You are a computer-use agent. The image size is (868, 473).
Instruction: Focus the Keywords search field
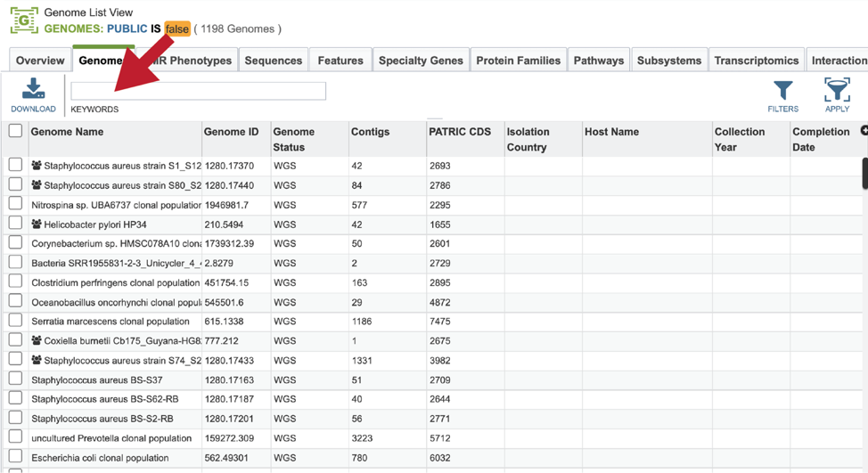pos(198,91)
